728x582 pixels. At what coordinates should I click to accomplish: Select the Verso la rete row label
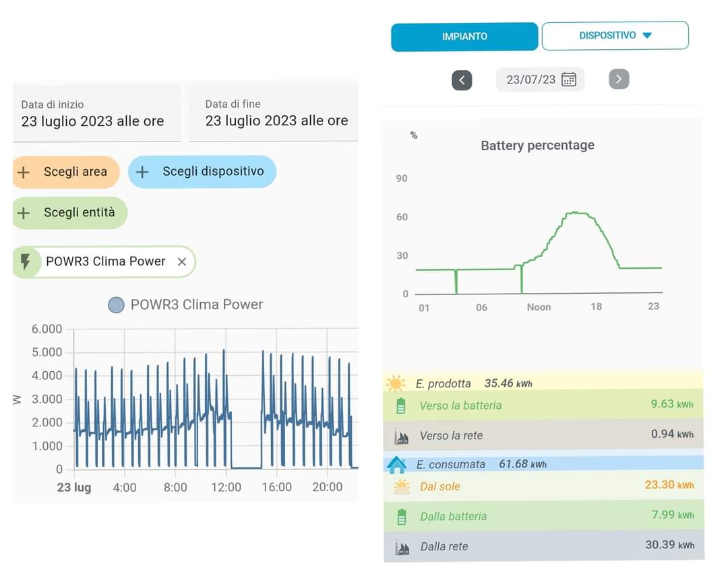(x=451, y=436)
